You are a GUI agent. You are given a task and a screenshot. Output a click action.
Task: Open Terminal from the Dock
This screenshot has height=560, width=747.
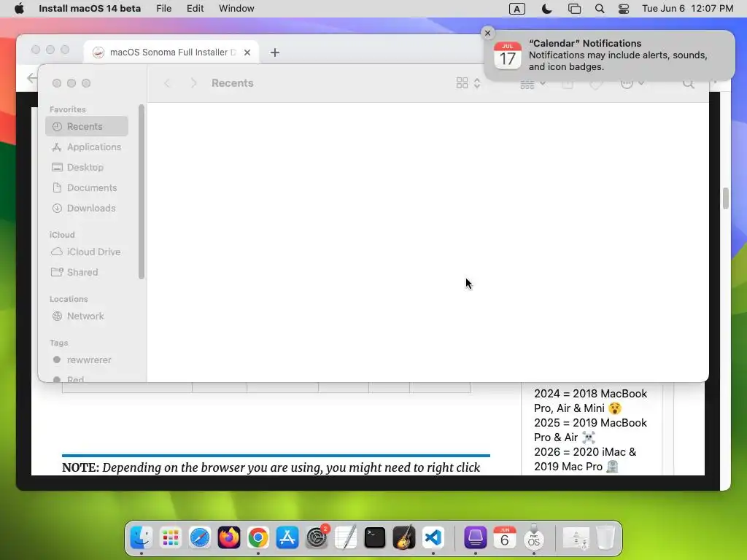coord(375,537)
